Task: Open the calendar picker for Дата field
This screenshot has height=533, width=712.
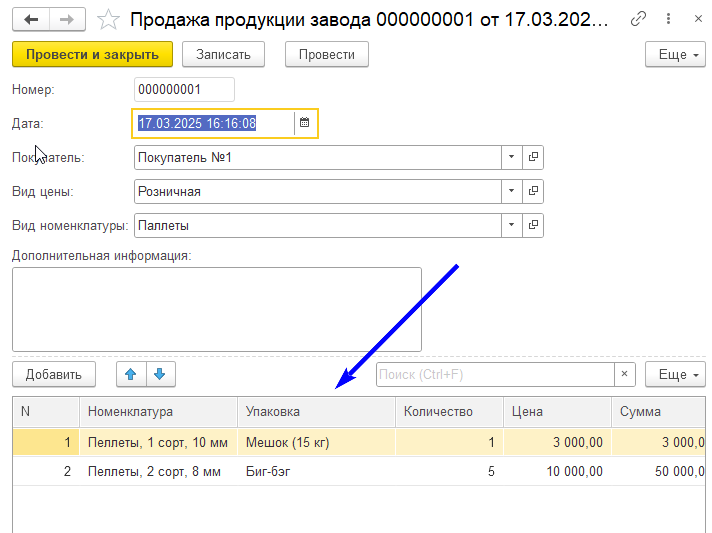Action: (305, 123)
